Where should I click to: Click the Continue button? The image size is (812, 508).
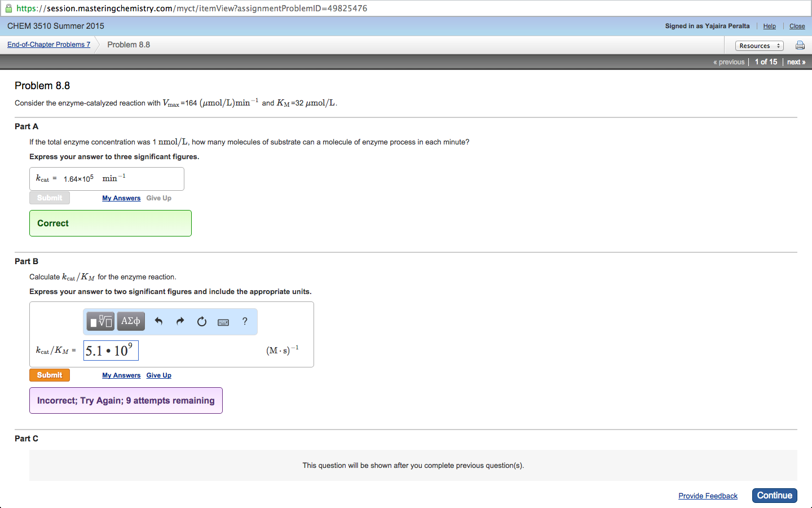pyautogui.click(x=774, y=495)
